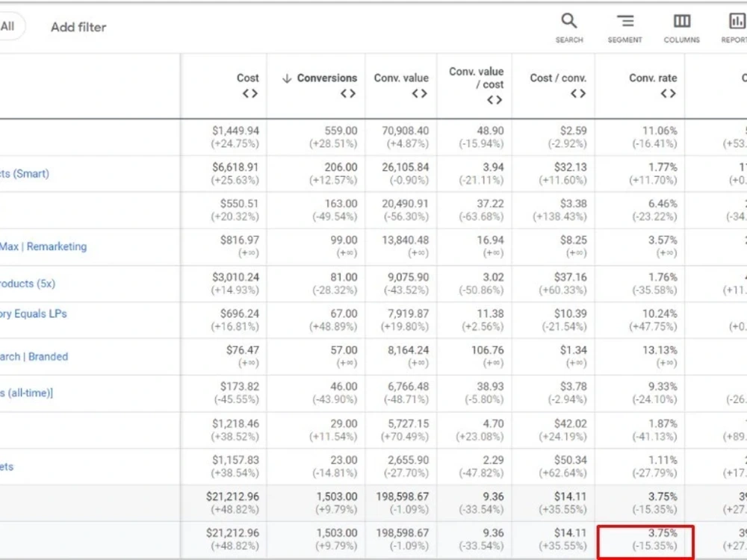The image size is (747, 560).
Task: Select the $550.51 cost cell
Action: click(x=224, y=211)
